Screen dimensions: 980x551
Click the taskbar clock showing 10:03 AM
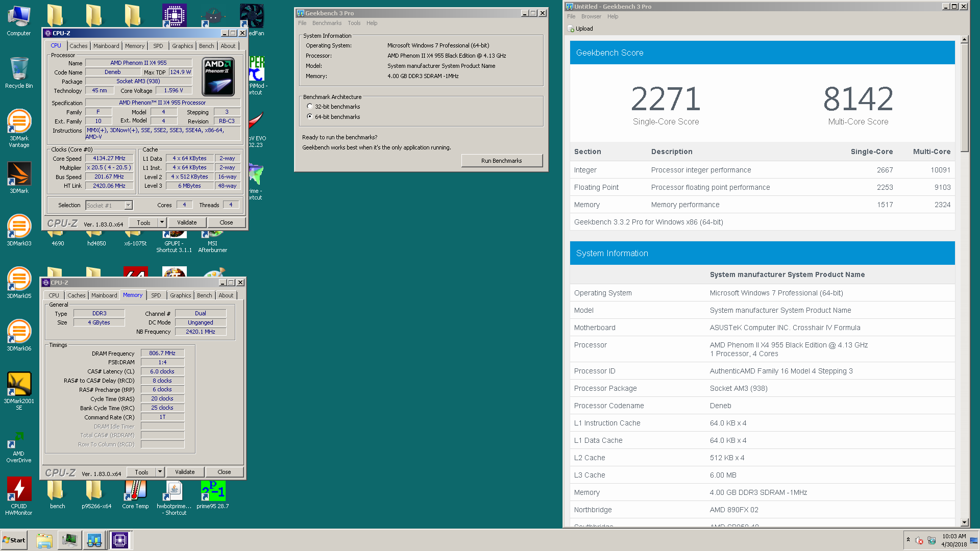coord(954,540)
